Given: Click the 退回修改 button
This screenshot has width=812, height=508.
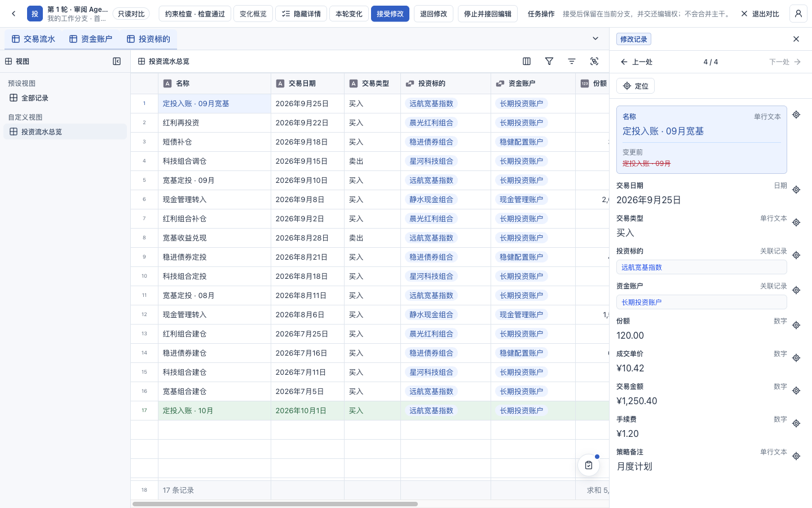Looking at the screenshot, I should [x=433, y=14].
